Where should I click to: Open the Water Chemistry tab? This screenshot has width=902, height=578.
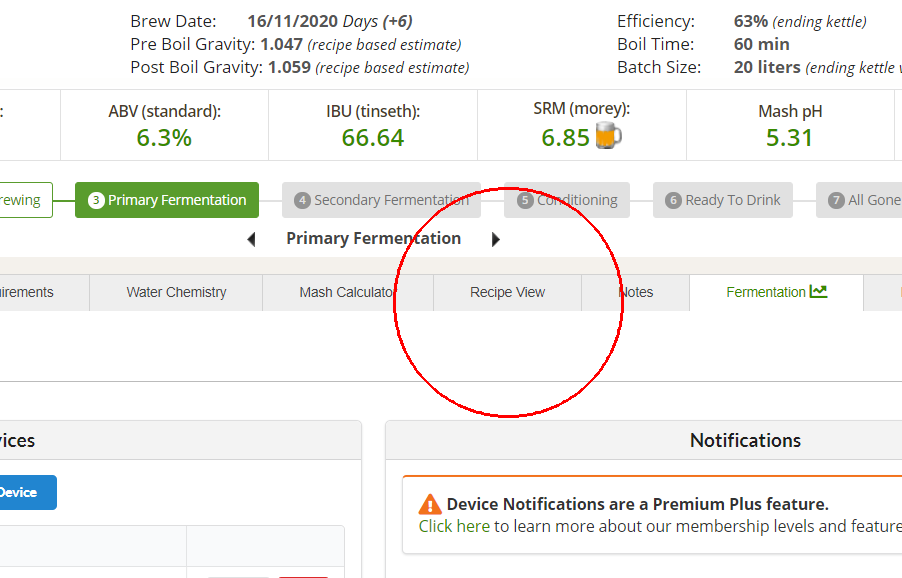pyautogui.click(x=176, y=293)
